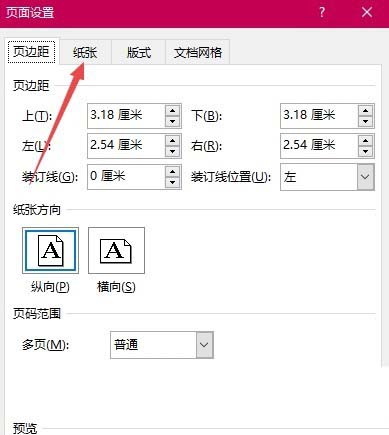389x435 pixels.
Task: Decrease left margin 左(L) down arrow
Action: coord(173,152)
